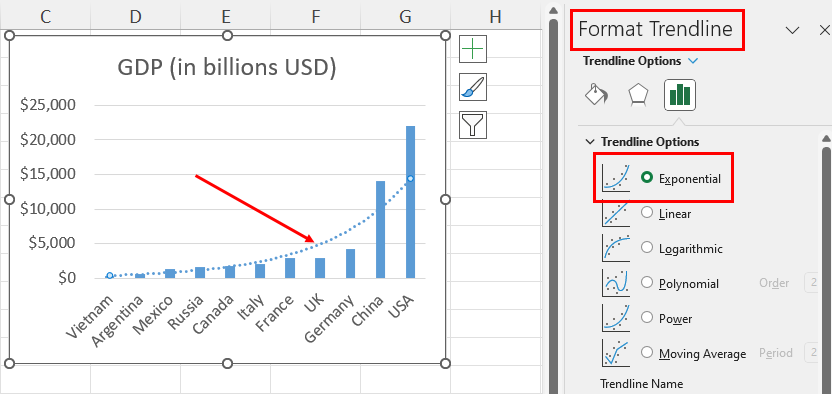Click the Trendline Name label
The height and width of the screenshot is (394, 832).
click(642, 383)
